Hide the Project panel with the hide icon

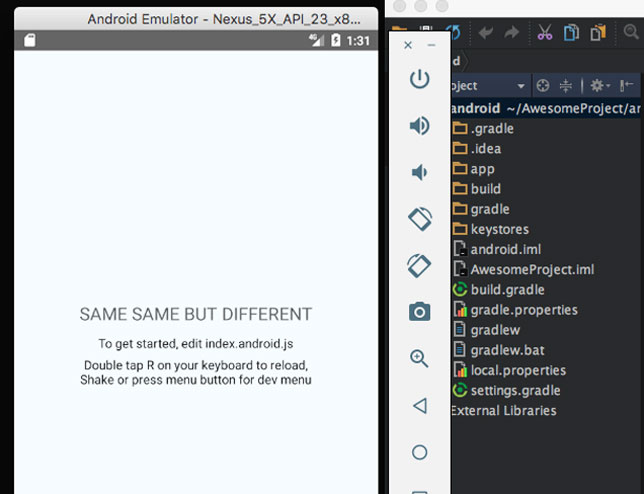(x=626, y=85)
